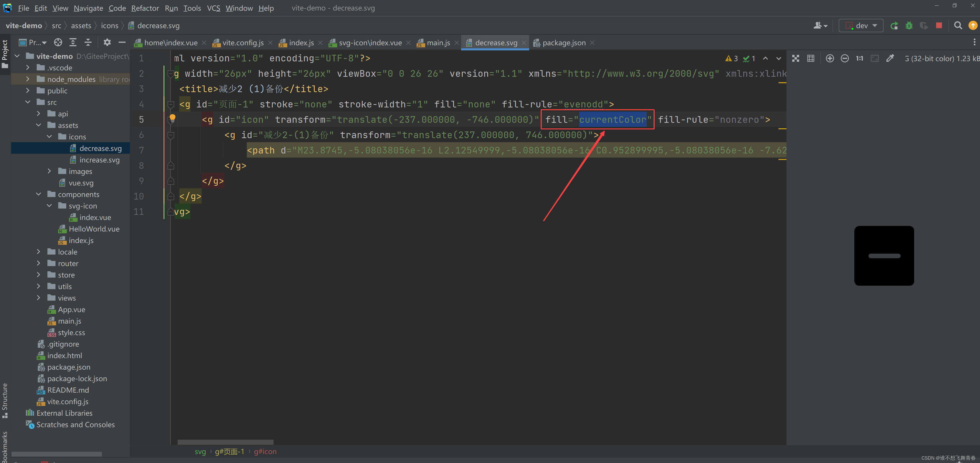Viewport: 980px width, 463px height.
Task: Rerun the dev configuration with the green arrow
Action: (x=894, y=26)
